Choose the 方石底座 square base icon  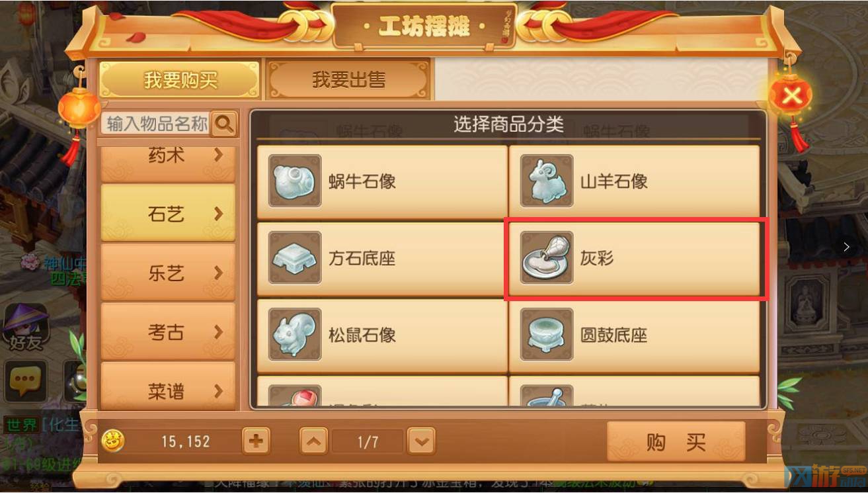295,257
